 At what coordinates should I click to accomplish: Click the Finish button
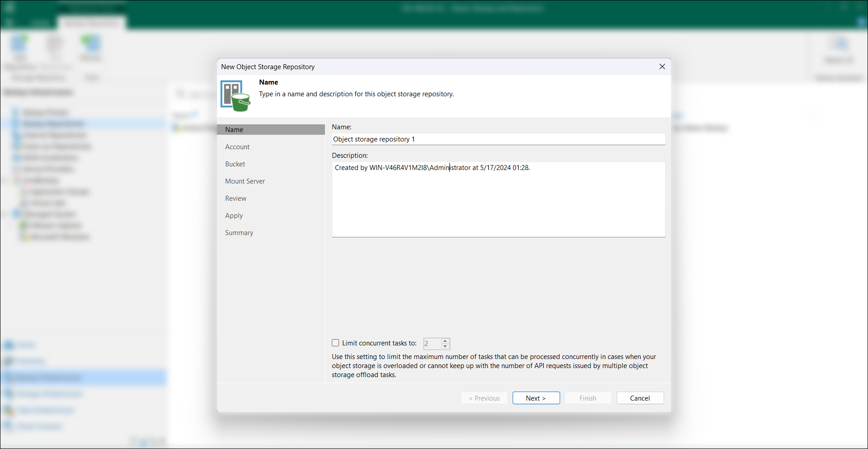click(x=588, y=398)
